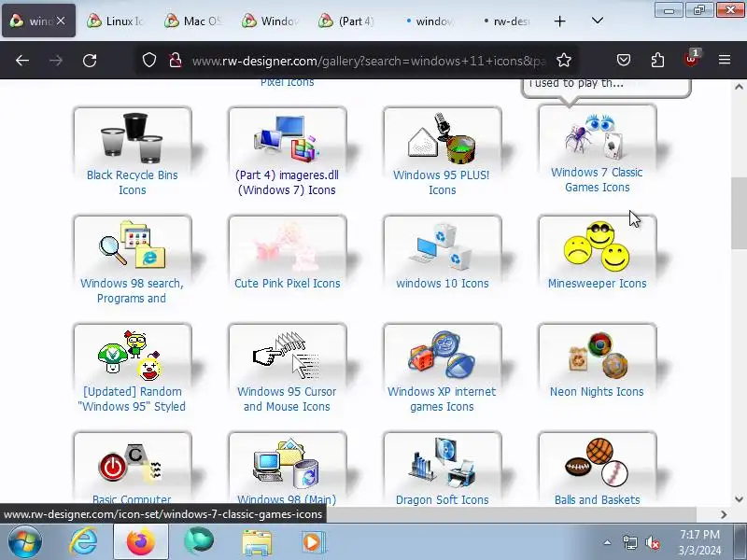Open Windows Media Player from taskbar
This screenshot has width=747, height=560.
point(313,542)
